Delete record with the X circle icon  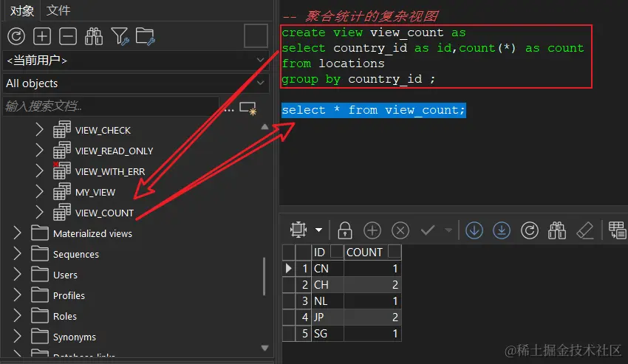pyautogui.click(x=400, y=230)
